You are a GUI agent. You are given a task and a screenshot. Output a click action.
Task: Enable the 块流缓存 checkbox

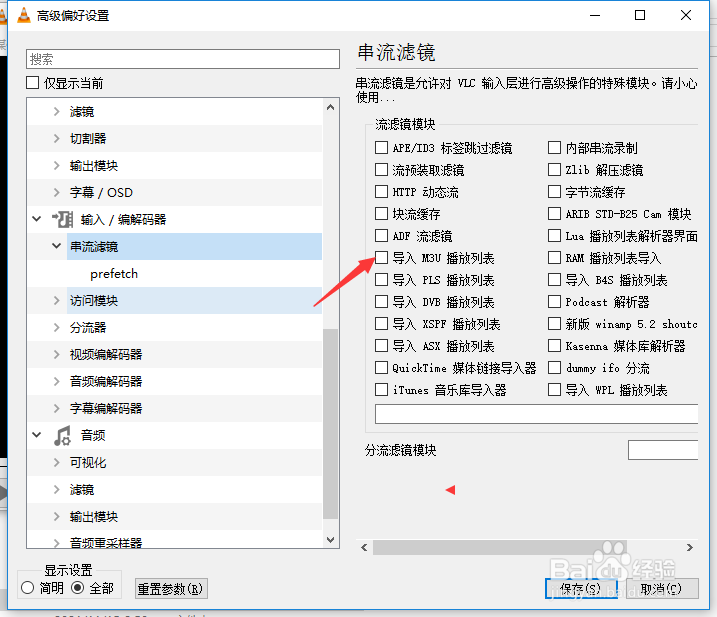(381, 214)
